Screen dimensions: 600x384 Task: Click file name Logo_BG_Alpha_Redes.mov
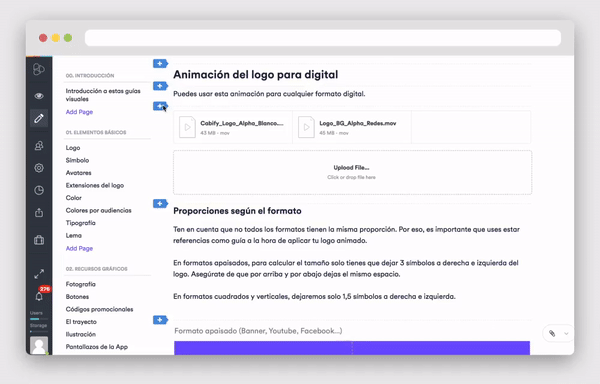tap(358, 123)
